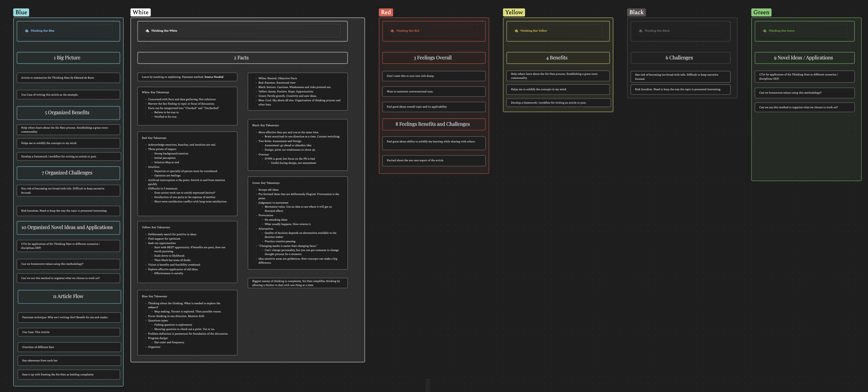The image size is (868, 392).
Task: Click 'Excited about the use case aspect' card
Action: tap(434, 160)
